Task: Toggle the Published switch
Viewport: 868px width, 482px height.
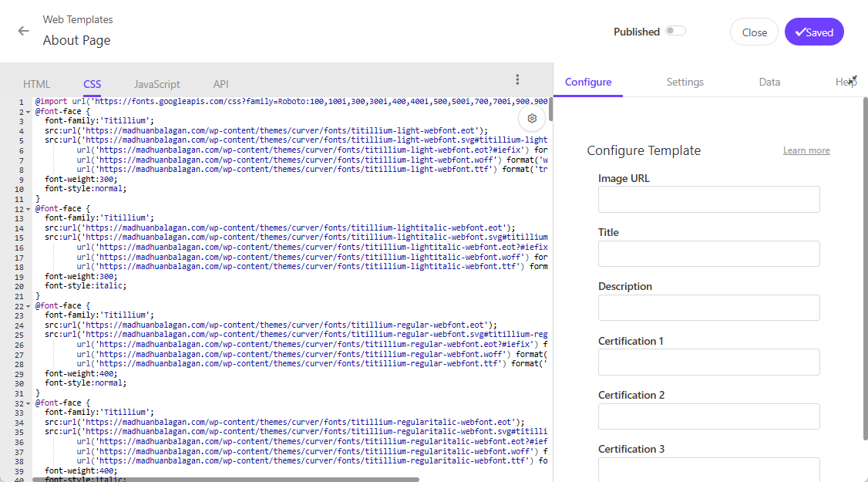Action: point(675,32)
